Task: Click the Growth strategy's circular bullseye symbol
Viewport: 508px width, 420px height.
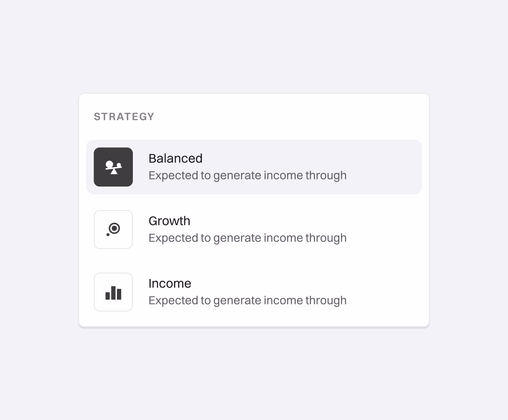Action: pyautogui.click(x=113, y=229)
